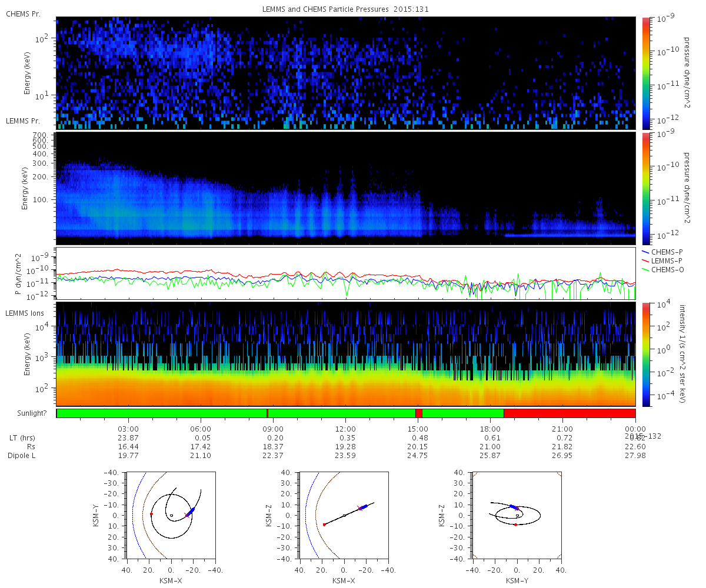Click the CHEMS pressure spectrogram panel
The width and height of the screenshot is (706, 588).
(346, 73)
